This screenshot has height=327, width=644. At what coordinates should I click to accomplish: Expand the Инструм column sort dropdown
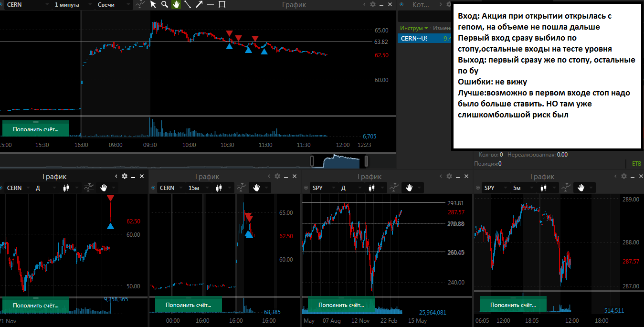[x=426, y=28]
